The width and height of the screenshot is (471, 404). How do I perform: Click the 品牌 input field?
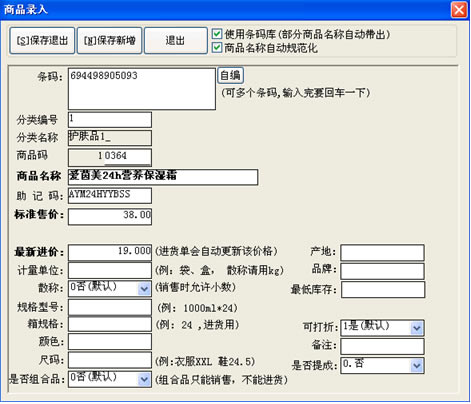point(382,271)
